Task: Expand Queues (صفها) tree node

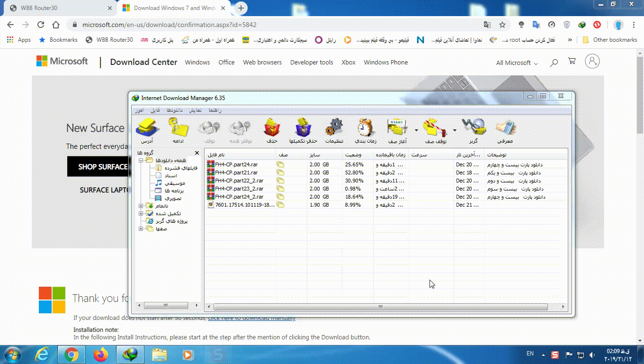Action: click(x=141, y=229)
